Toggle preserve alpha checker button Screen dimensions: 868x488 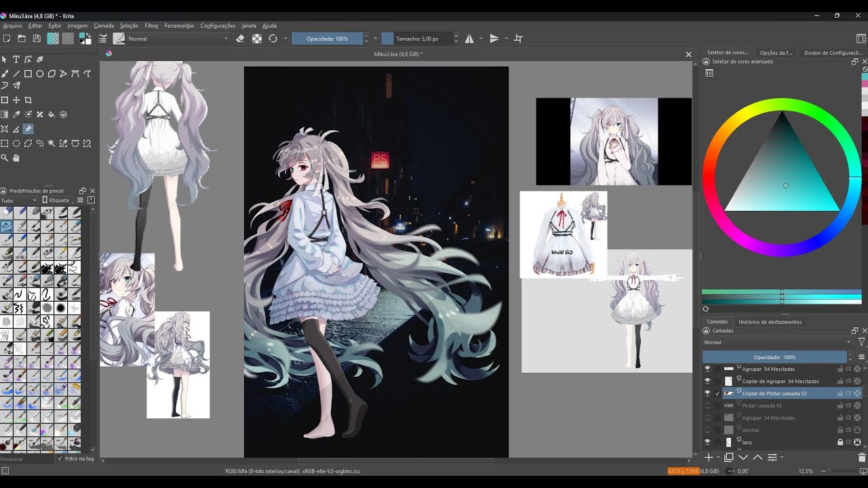point(257,39)
